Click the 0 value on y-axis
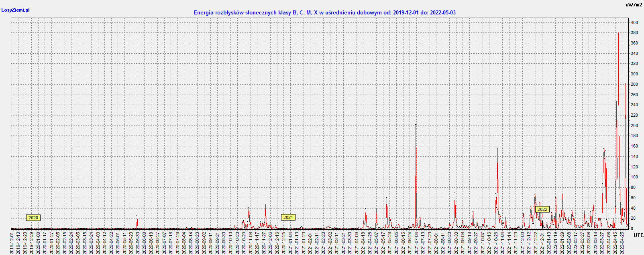The height and width of the screenshot is (255, 644). click(x=632, y=229)
